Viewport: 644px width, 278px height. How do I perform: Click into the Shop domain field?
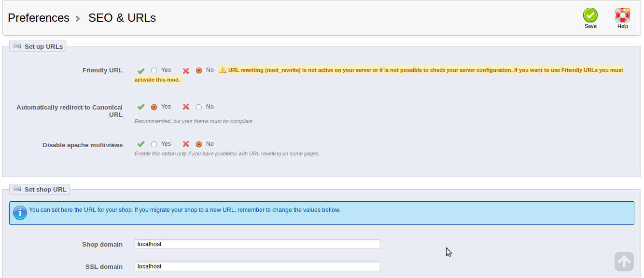click(x=257, y=244)
